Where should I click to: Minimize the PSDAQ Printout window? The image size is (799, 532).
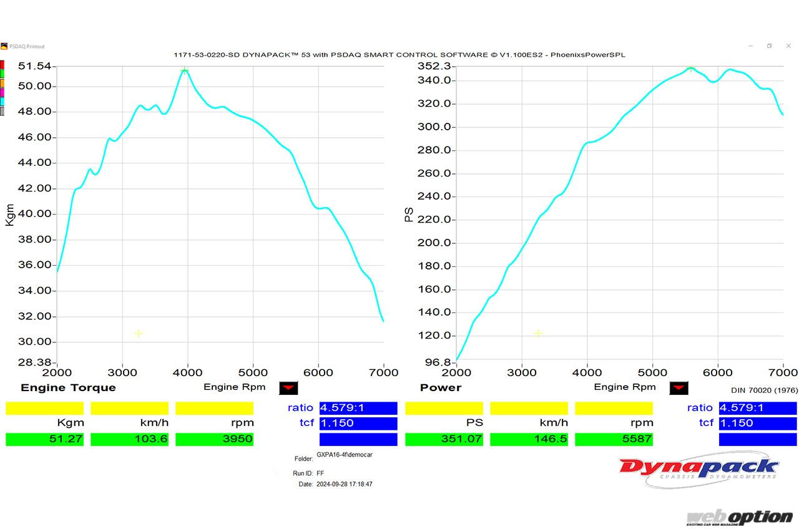[750, 46]
